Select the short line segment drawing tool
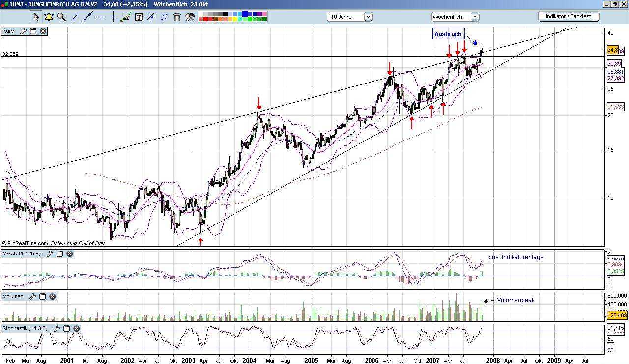Screen dimensions: 629x364 pos(75,17)
